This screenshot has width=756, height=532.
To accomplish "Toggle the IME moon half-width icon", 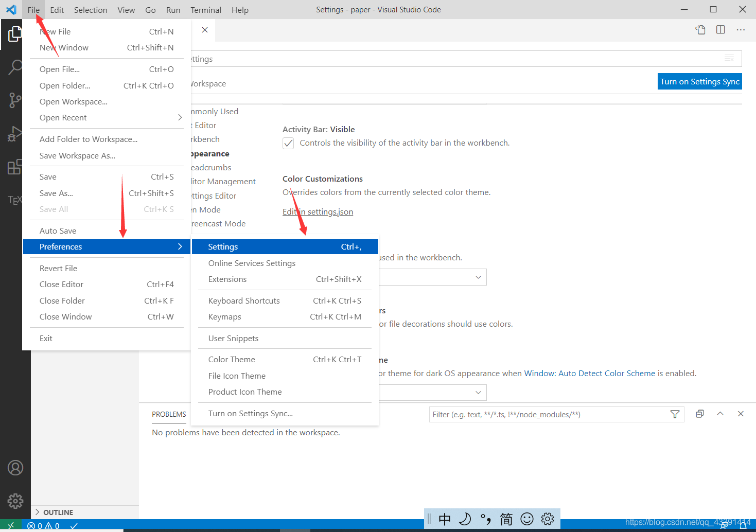I will (x=465, y=519).
